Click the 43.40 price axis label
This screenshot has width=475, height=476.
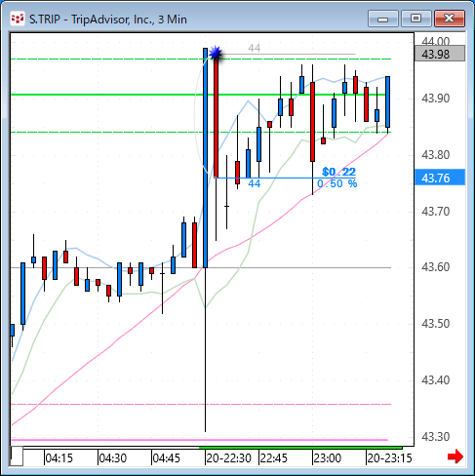coord(436,379)
